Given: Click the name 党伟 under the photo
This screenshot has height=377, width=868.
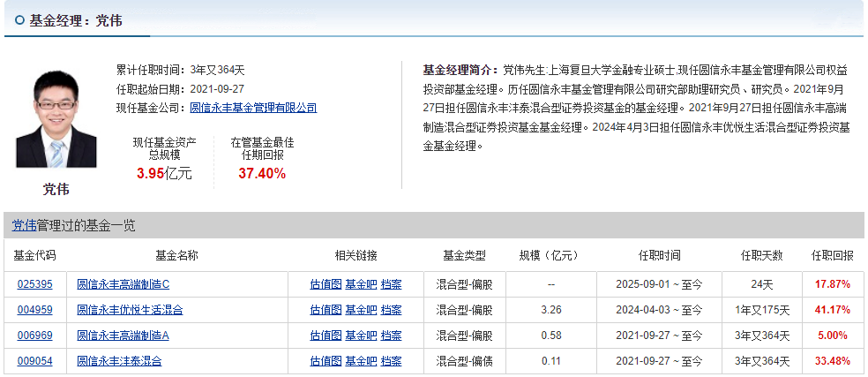Looking at the screenshot, I should [x=56, y=190].
